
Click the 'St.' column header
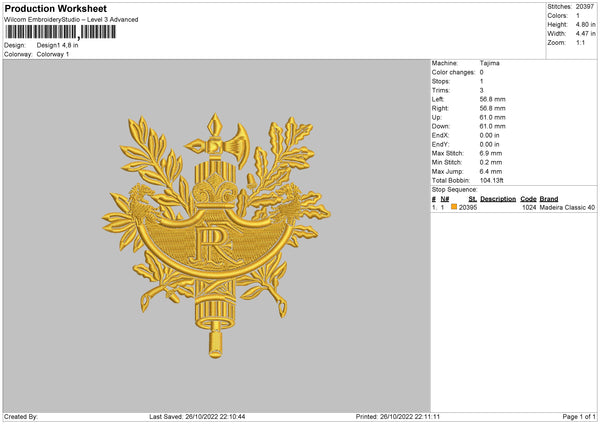pos(473,199)
